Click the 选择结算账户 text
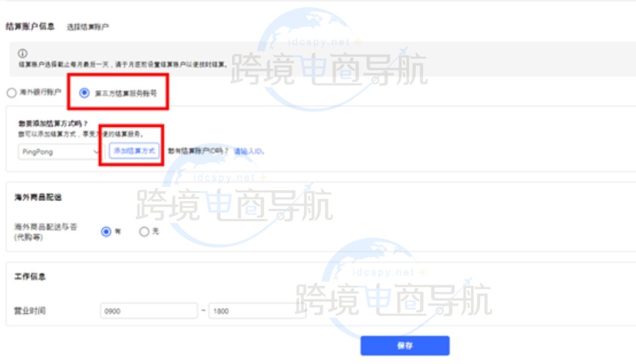 [x=88, y=27]
